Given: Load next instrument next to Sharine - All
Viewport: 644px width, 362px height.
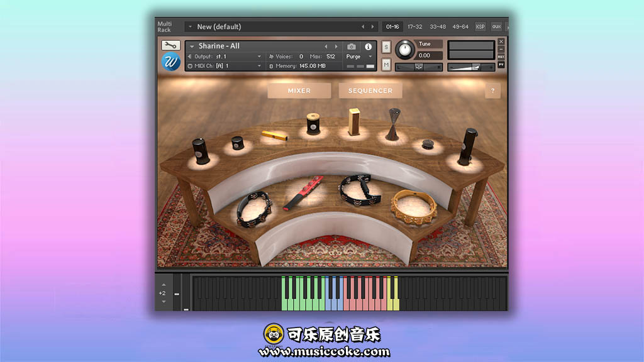Looking at the screenshot, I should (336, 47).
